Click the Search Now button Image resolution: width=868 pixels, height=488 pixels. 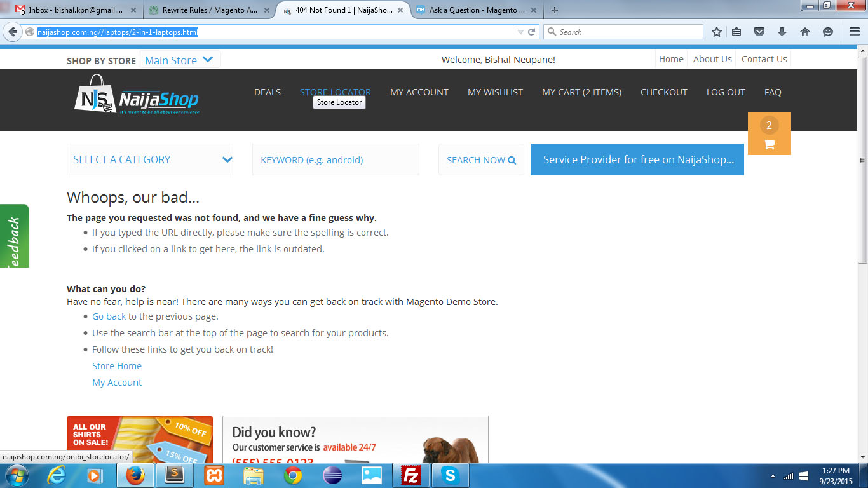pos(481,159)
